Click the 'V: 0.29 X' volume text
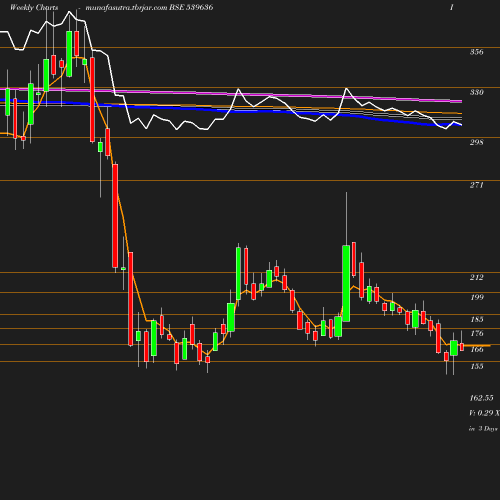The width and height of the screenshot is (500, 500). (x=484, y=413)
